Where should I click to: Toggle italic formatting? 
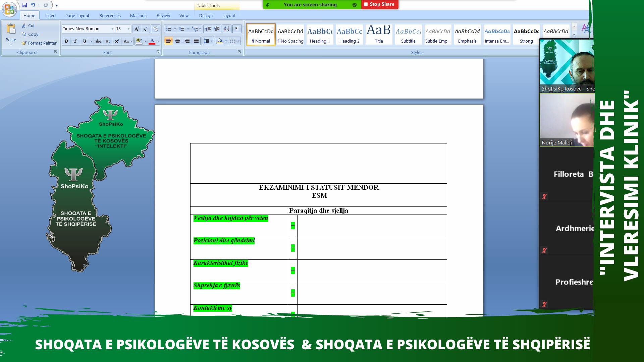[x=75, y=41]
